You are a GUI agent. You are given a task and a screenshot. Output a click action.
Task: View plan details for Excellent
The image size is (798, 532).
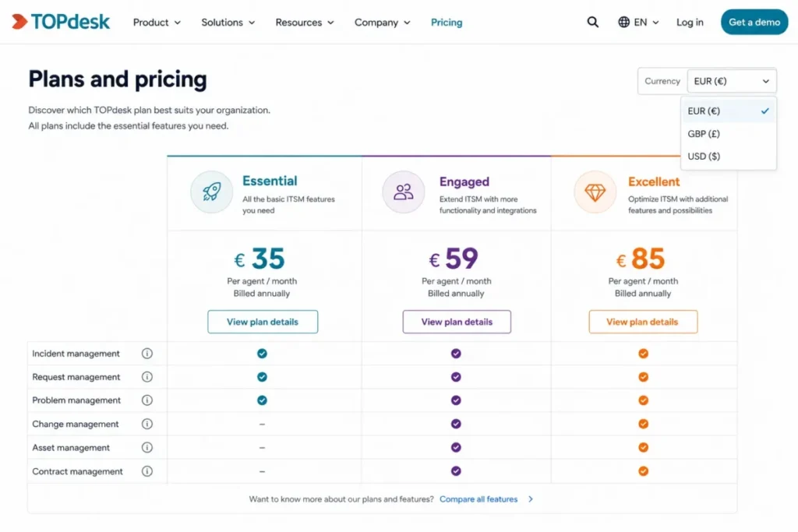coord(643,322)
